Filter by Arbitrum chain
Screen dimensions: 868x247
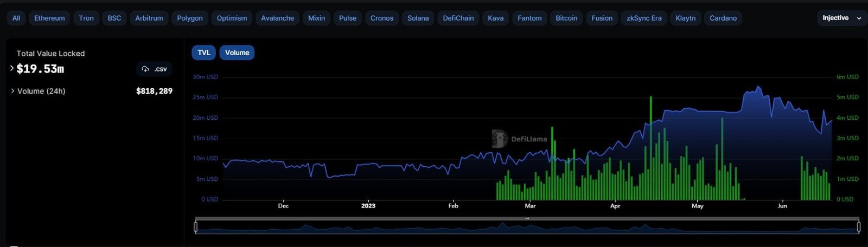pyautogui.click(x=149, y=18)
